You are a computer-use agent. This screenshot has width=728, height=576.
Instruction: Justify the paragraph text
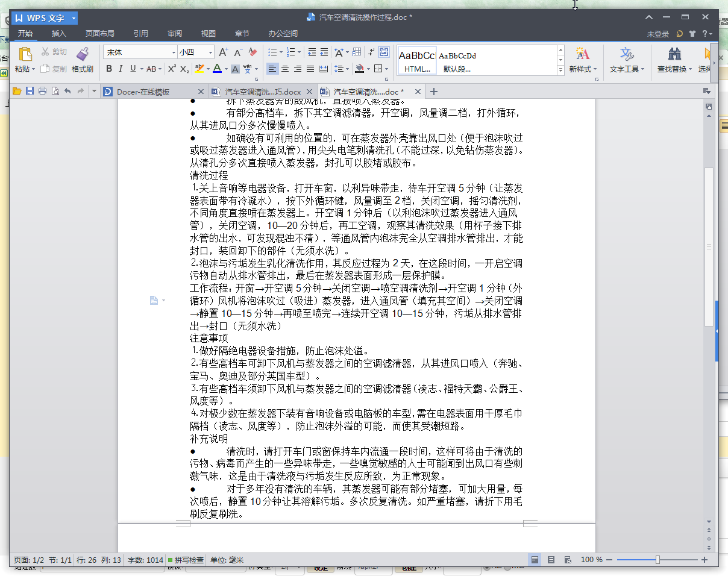310,69
